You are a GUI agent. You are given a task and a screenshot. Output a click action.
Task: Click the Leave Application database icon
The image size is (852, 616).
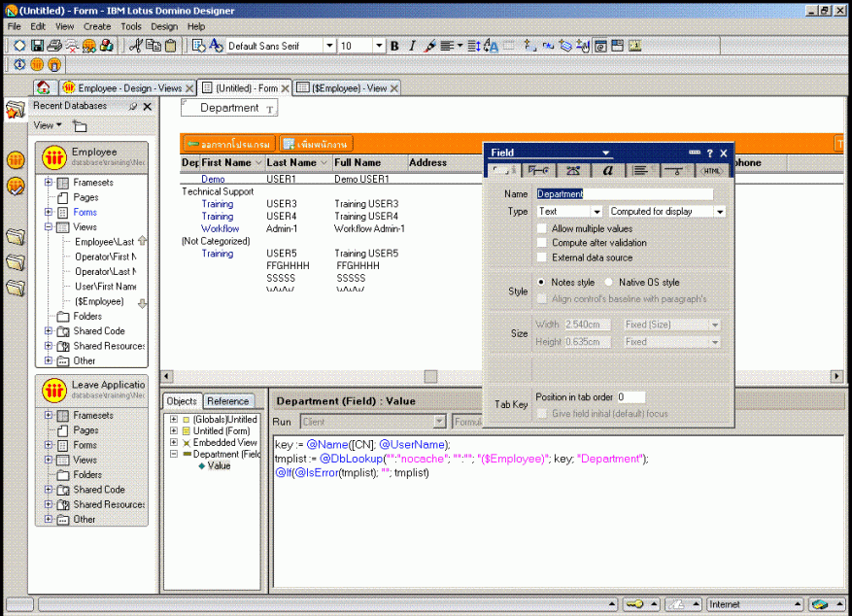pos(54,390)
